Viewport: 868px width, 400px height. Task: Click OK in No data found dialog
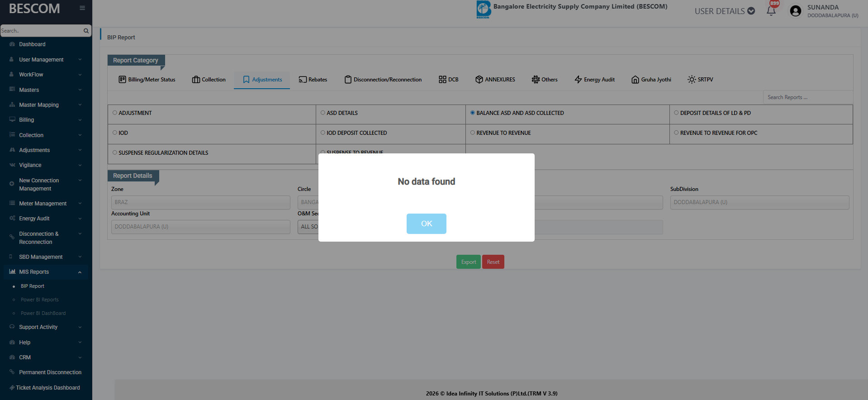427,224
